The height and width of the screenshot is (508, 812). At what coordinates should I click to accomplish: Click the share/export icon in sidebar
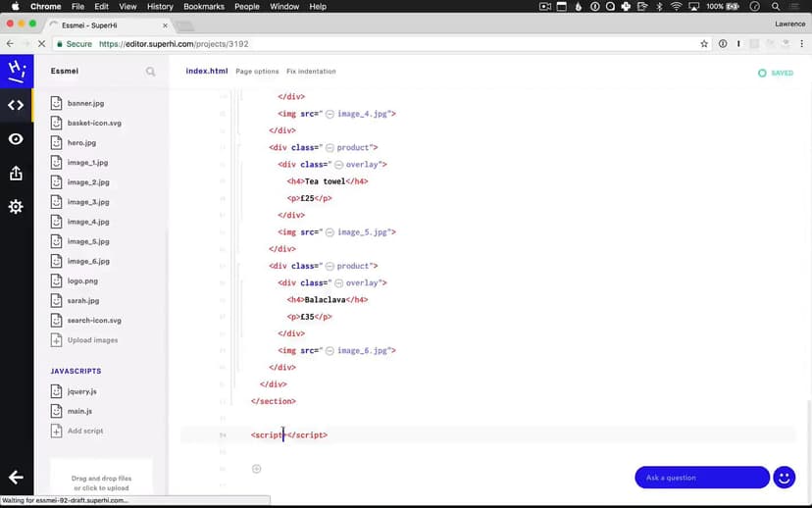[16, 174]
